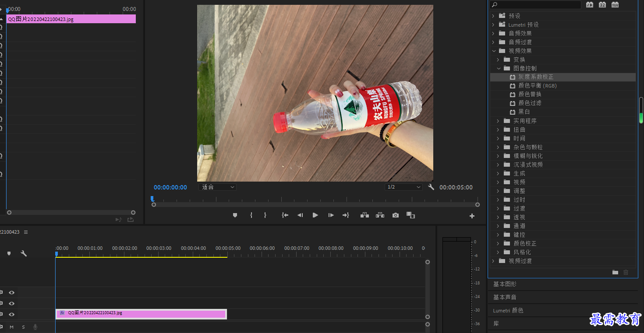Open the 适合 zoom level dropdown
Screen dimensions: 644x333
[x=217, y=187]
